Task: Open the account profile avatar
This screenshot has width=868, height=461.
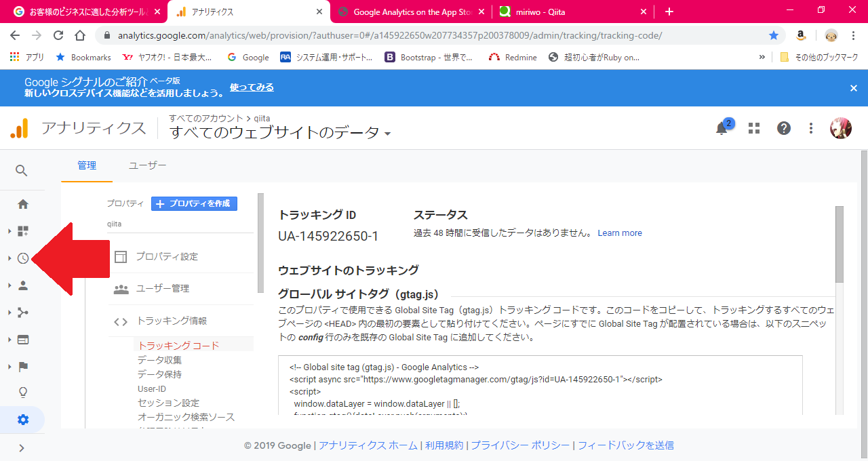Action: click(841, 128)
